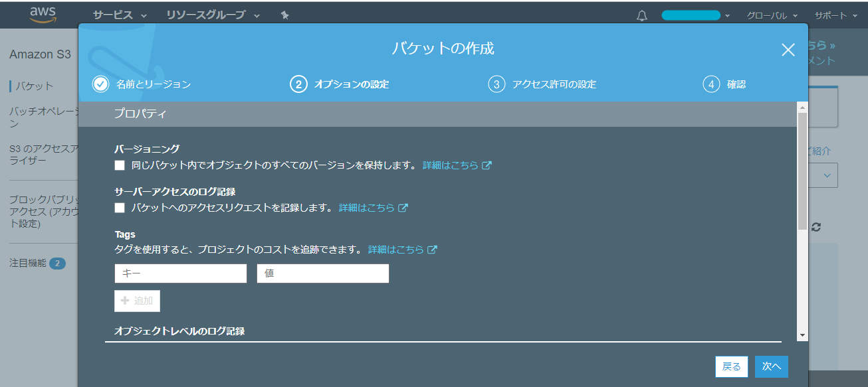Open the サポート dropdown
Image resolution: width=868 pixels, height=387 pixels.
[x=835, y=15]
